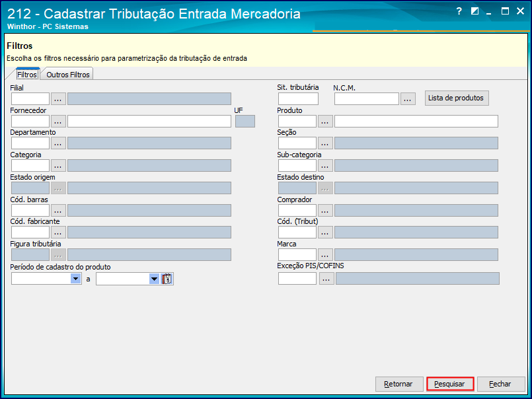Viewport: 532px width, 399px height.
Task: Select the Filtros tab
Action: click(x=27, y=74)
